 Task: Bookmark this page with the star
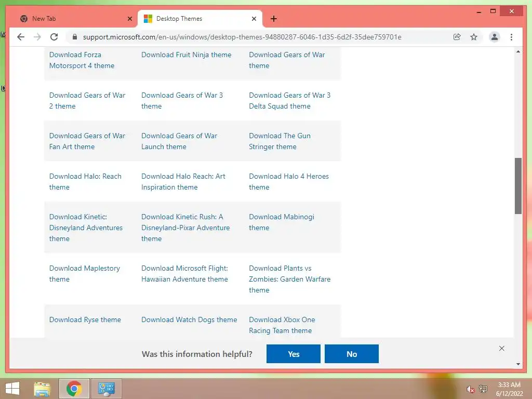[474, 37]
